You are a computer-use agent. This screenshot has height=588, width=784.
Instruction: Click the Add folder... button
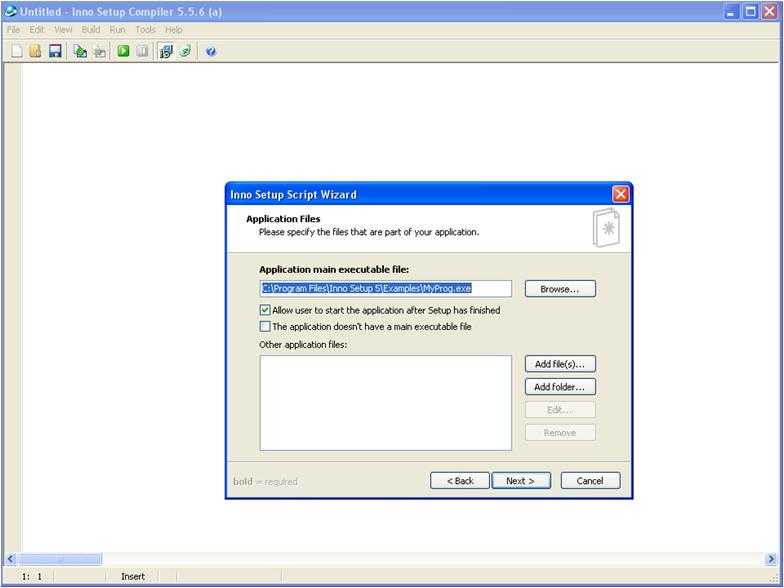coord(560,387)
